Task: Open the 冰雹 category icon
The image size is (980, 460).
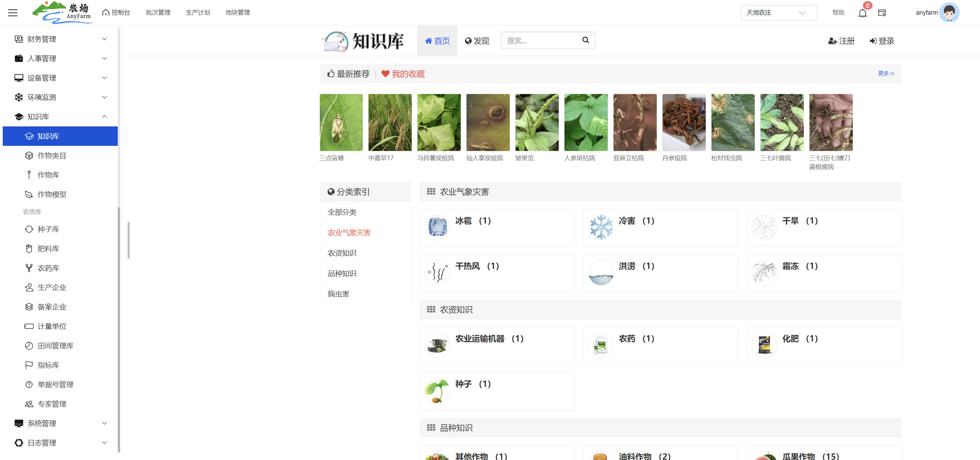Action: tap(437, 227)
